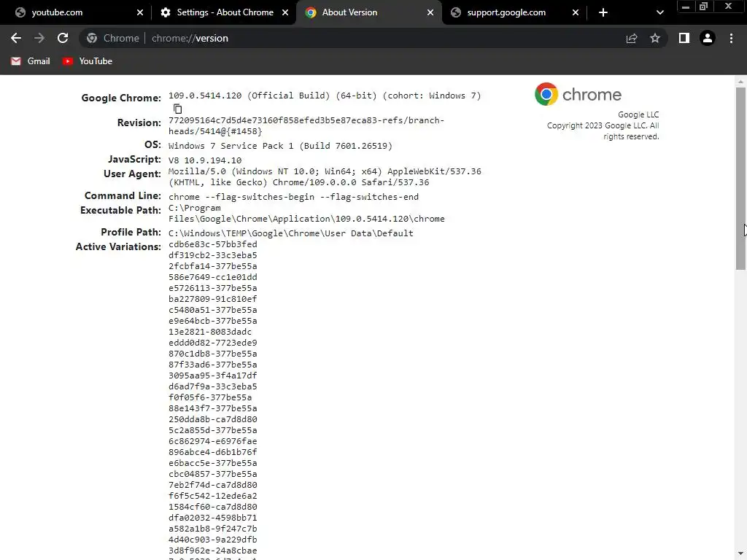Open the Chrome three-dot menu
Screen dimensions: 747x560
pos(731,38)
